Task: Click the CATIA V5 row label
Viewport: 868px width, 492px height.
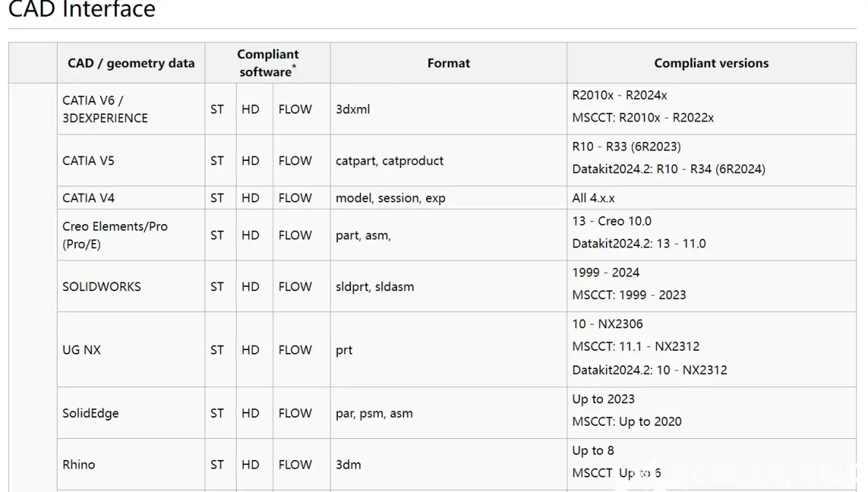Action: [x=89, y=161]
